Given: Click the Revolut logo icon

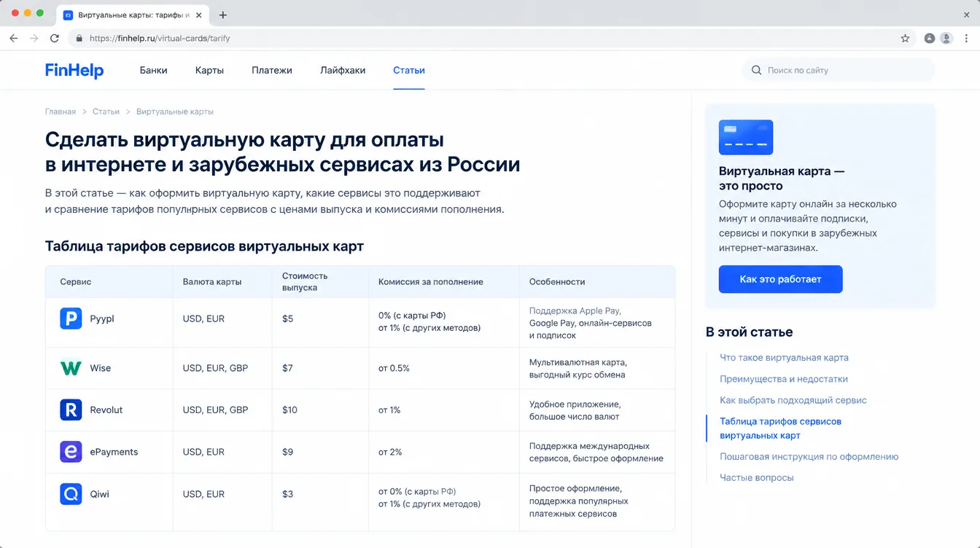Looking at the screenshot, I should tap(71, 410).
